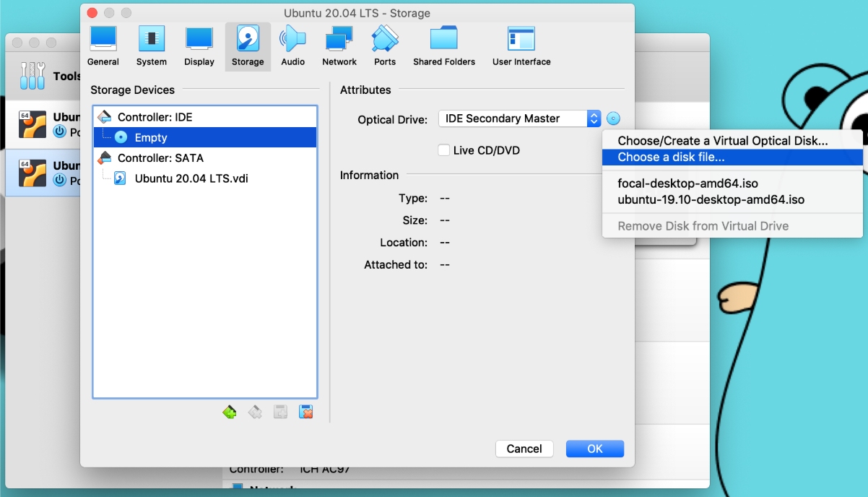
Task: Open the User Interface settings tab
Action: point(521,46)
